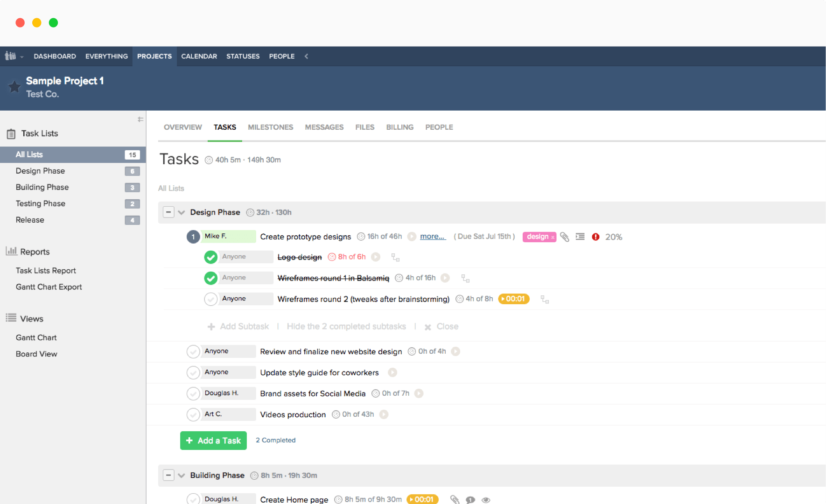Star Sample Project 1 as favorite

(14, 87)
